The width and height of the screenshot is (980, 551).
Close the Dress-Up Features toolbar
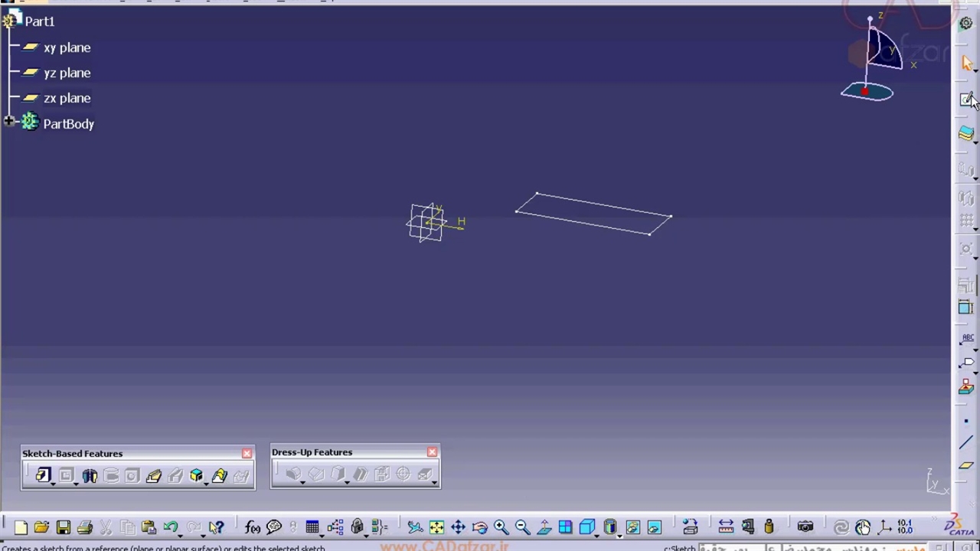tap(433, 452)
